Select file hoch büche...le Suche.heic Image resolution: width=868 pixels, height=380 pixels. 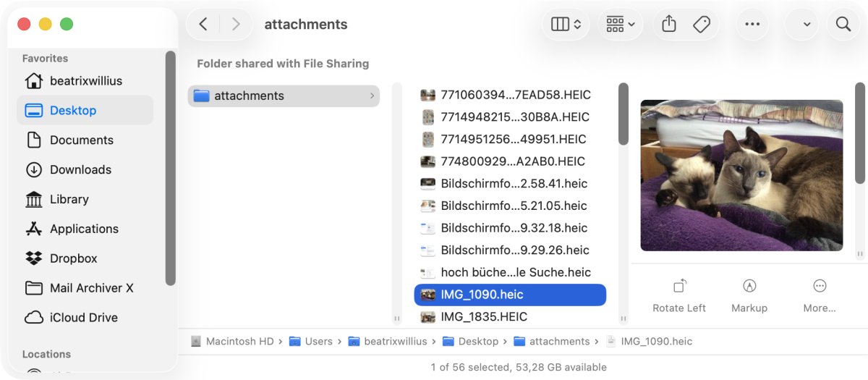coord(510,272)
